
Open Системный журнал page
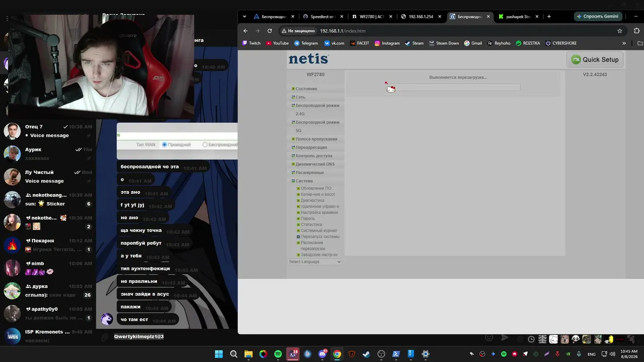[318, 231]
